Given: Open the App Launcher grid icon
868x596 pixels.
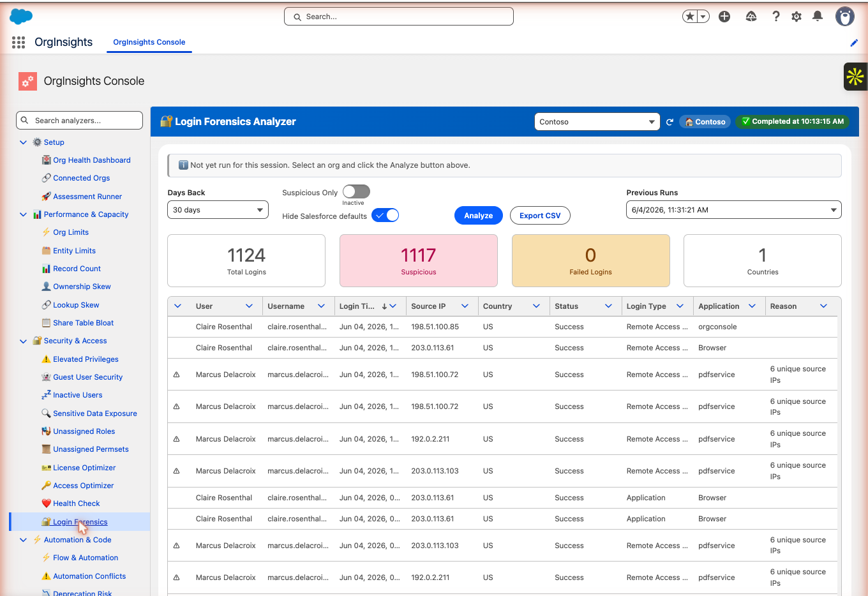Looking at the screenshot, I should click(x=19, y=42).
